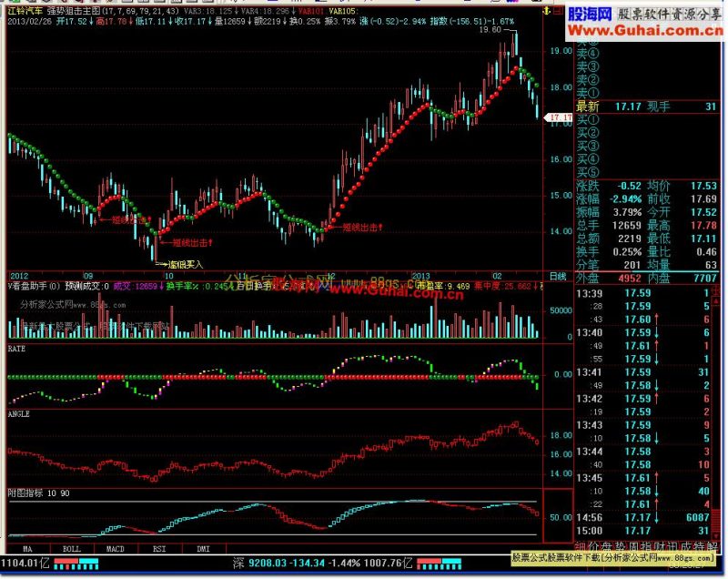Click the 最高 17.78 value
Viewport: 728px width, 579px height.
(x=703, y=226)
